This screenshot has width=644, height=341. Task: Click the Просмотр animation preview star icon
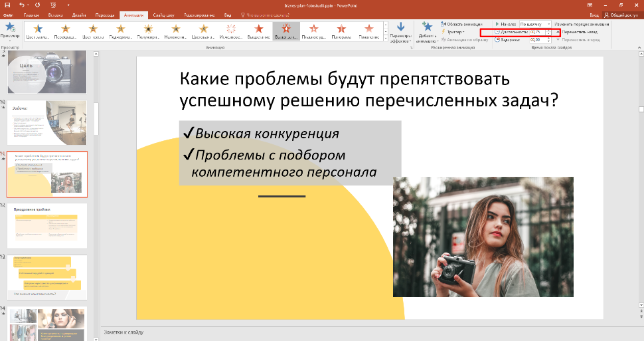pyautogui.click(x=10, y=27)
